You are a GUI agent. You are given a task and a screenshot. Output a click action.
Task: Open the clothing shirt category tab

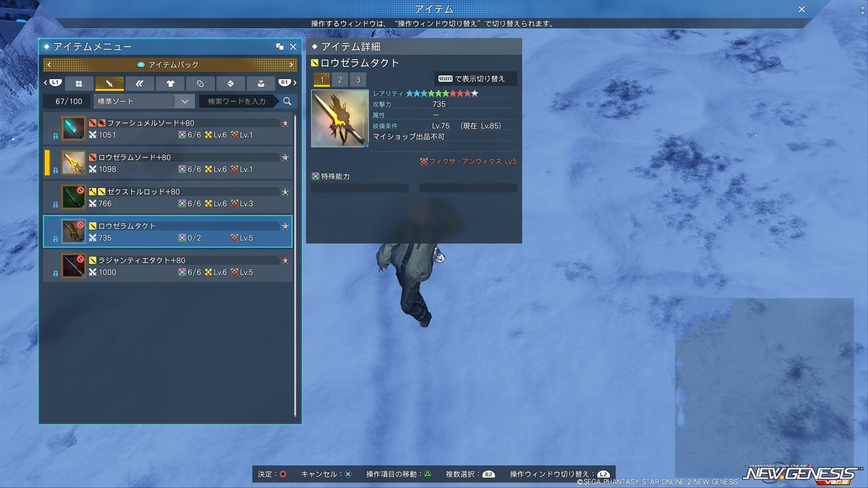pos(170,84)
